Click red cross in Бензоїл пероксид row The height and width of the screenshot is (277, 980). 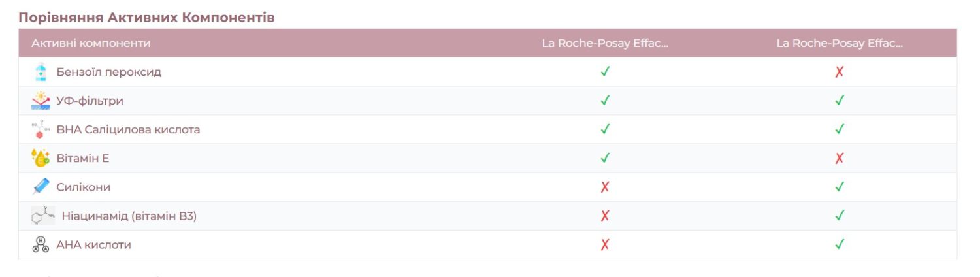840,72
